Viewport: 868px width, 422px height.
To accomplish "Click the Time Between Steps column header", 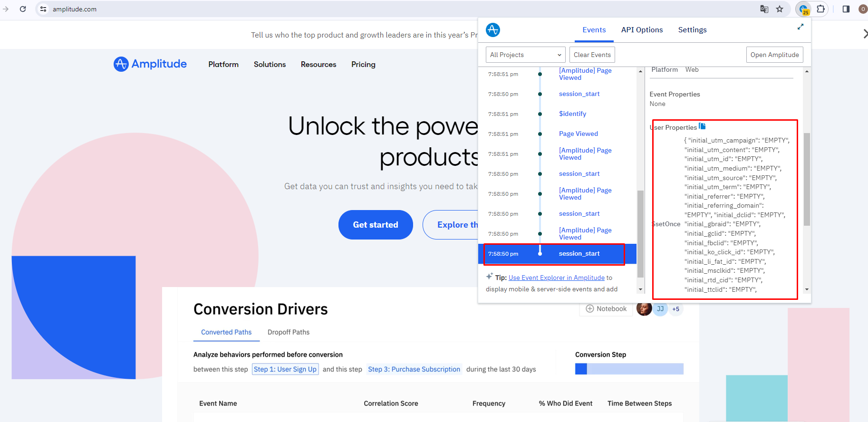I will pyautogui.click(x=639, y=403).
